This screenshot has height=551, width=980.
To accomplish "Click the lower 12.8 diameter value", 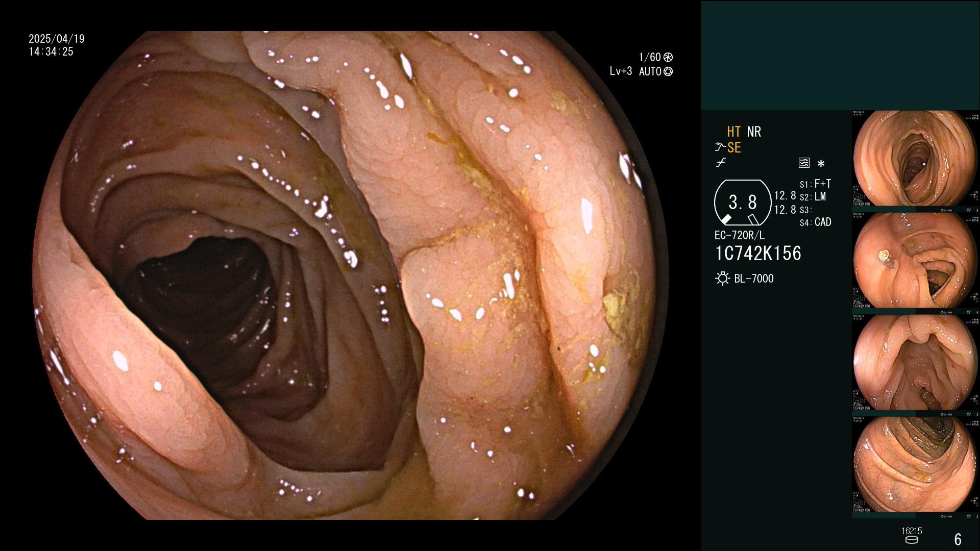I will [785, 210].
